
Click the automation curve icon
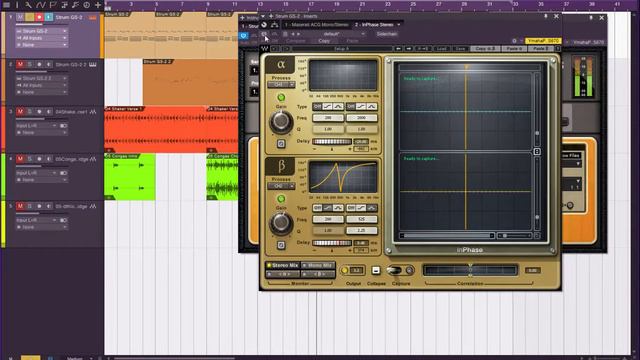[x=40, y=5]
